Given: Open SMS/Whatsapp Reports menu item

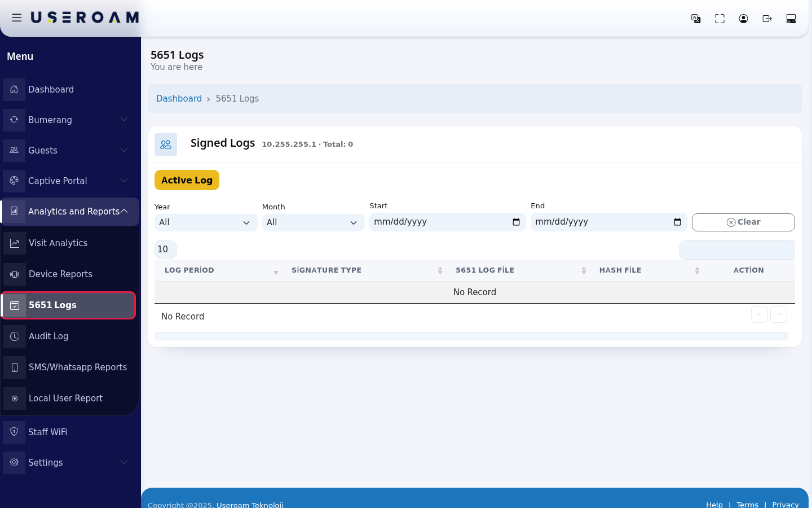Looking at the screenshot, I should tap(69, 367).
